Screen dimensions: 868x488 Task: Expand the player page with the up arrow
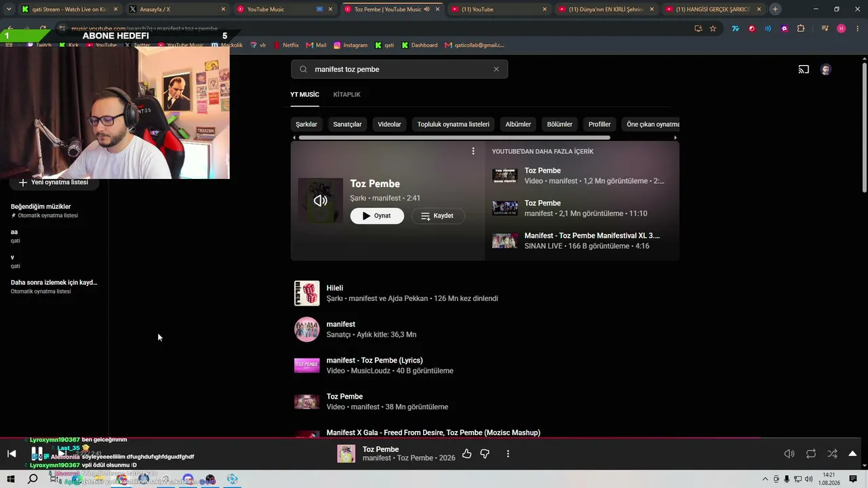pyautogui.click(x=852, y=454)
